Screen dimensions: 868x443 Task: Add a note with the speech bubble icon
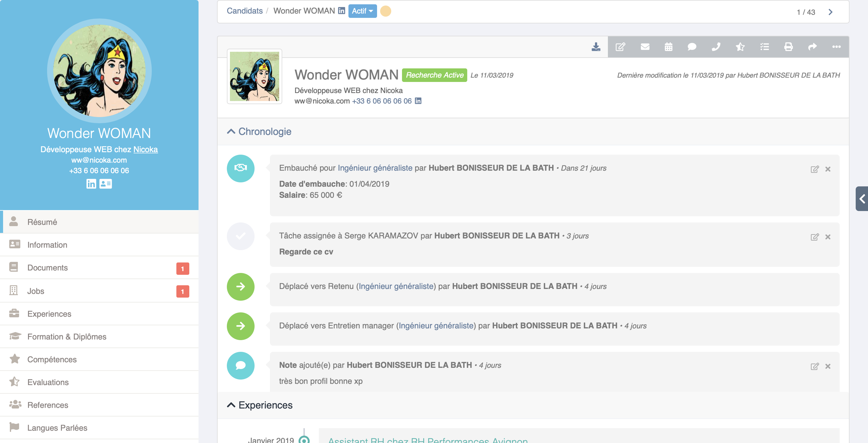click(x=692, y=47)
